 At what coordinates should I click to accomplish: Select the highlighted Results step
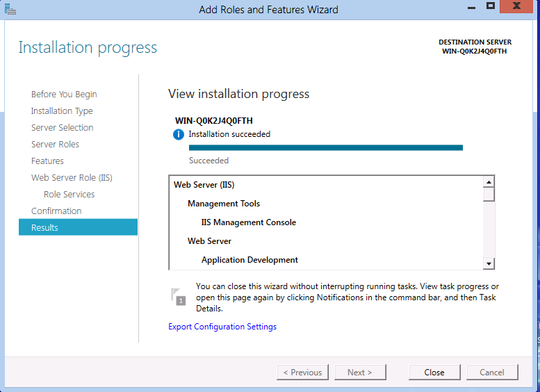(x=78, y=228)
